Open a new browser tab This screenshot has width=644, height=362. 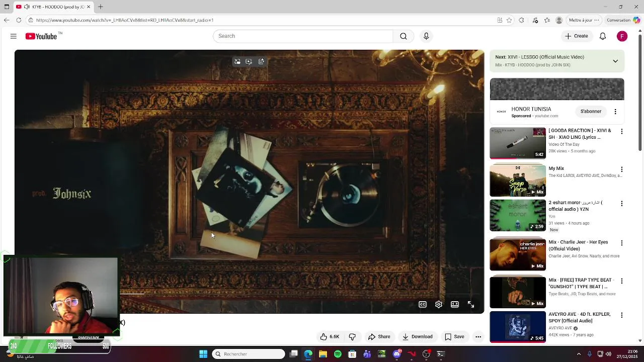(x=101, y=7)
